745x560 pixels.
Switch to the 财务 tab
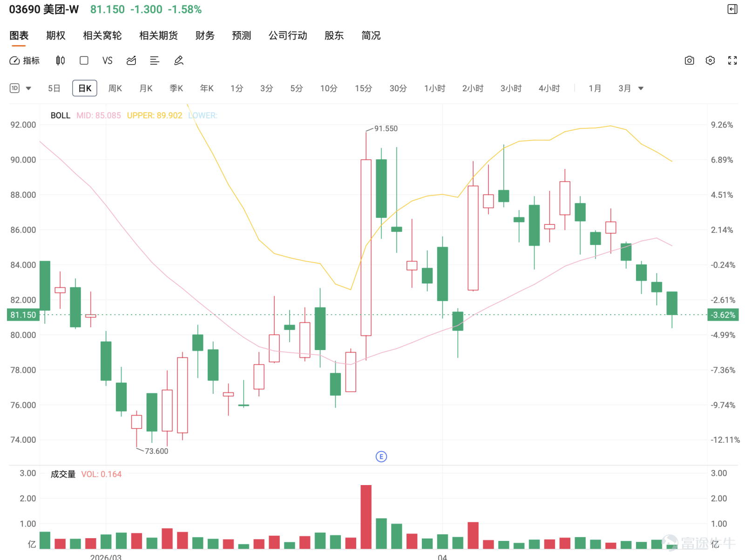(x=205, y=35)
